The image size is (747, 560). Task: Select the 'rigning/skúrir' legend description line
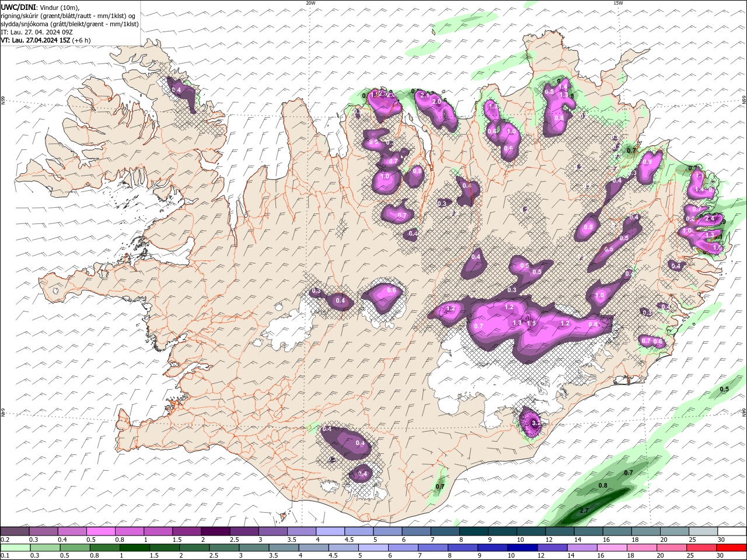pyautogui.click(x=68, y=16)
